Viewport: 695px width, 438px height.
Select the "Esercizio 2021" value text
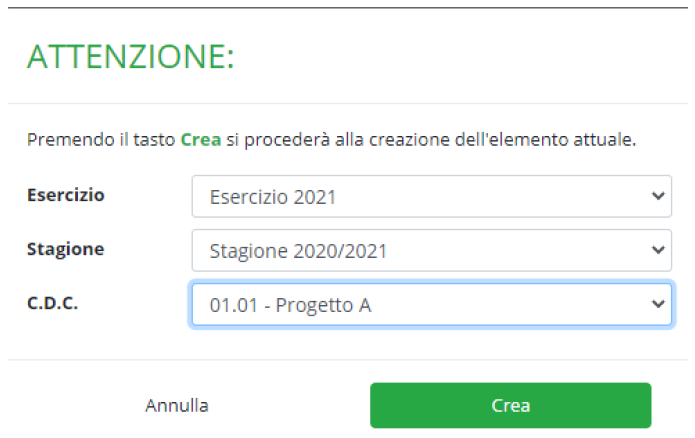272,197
